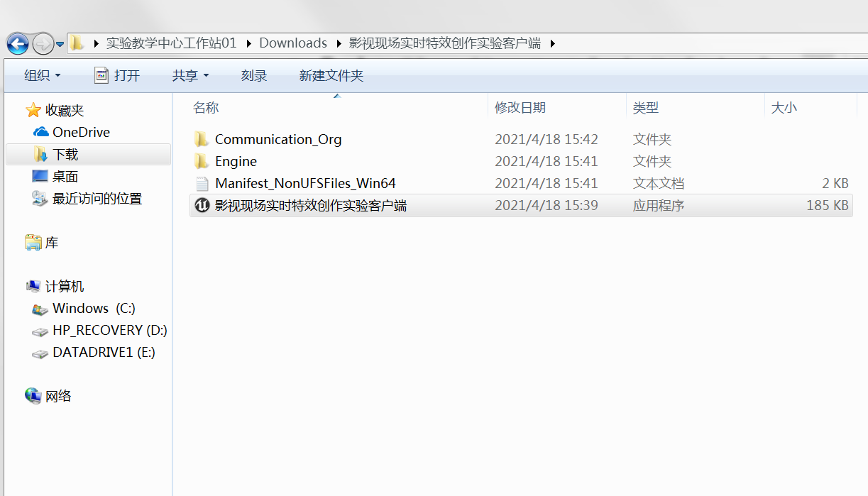Open the 组织 dropdown menu
Image resolution: width=868 pixels, height=496 pixels.
point(43,75)
